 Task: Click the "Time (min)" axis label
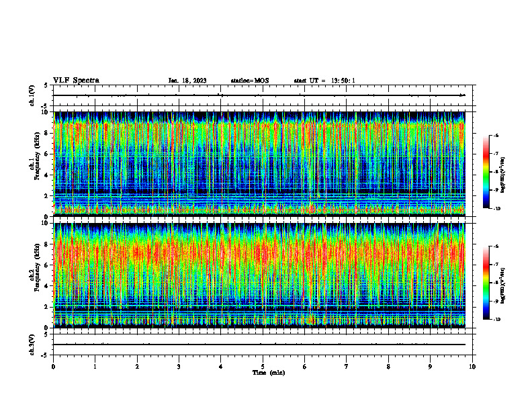[x=269, y=373]
